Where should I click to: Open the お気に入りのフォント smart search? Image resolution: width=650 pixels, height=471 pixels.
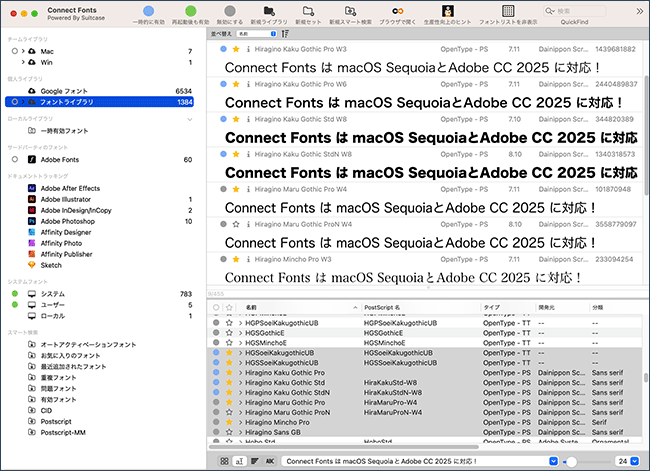click(x=99, y=355)
